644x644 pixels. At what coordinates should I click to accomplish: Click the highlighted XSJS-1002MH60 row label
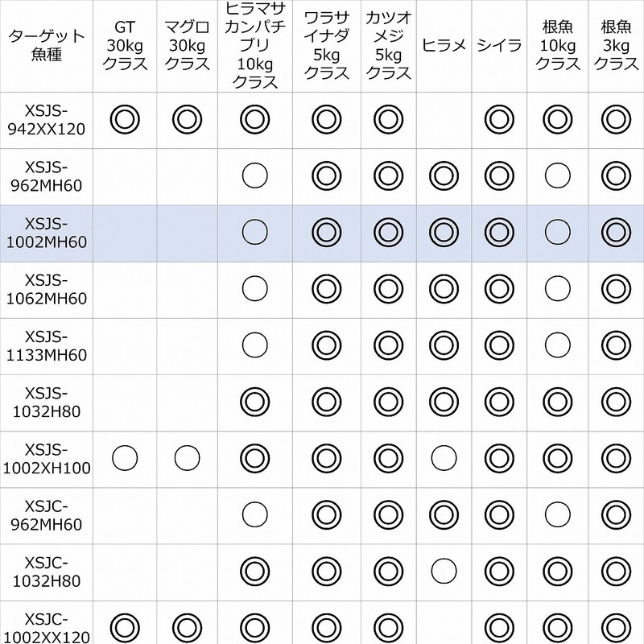[x=46, y=232]
